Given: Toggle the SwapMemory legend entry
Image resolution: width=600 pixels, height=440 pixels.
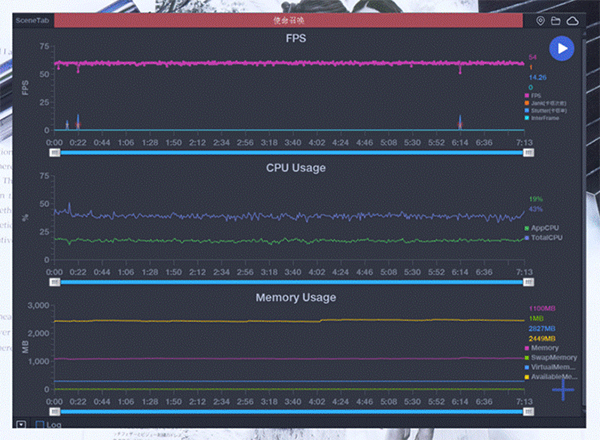Looking at the screenshot, I should (x=548, y=357).
